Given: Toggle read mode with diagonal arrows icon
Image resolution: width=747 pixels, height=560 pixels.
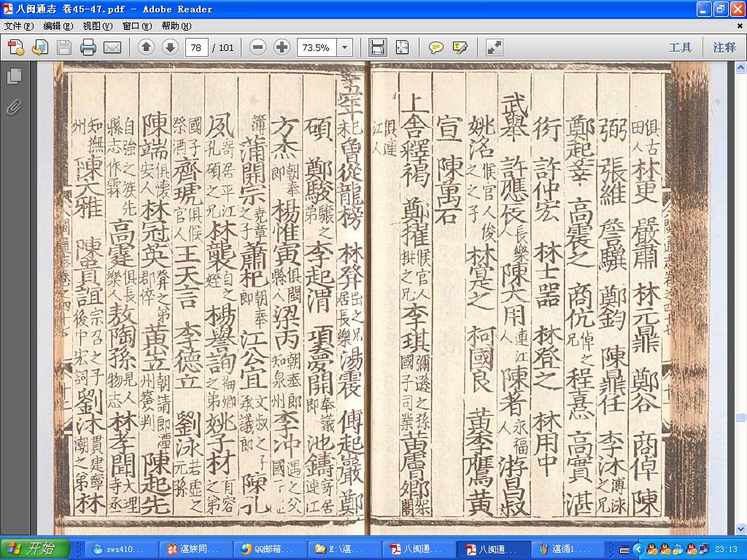Looking at the screenshot, I should click(494, 47).
